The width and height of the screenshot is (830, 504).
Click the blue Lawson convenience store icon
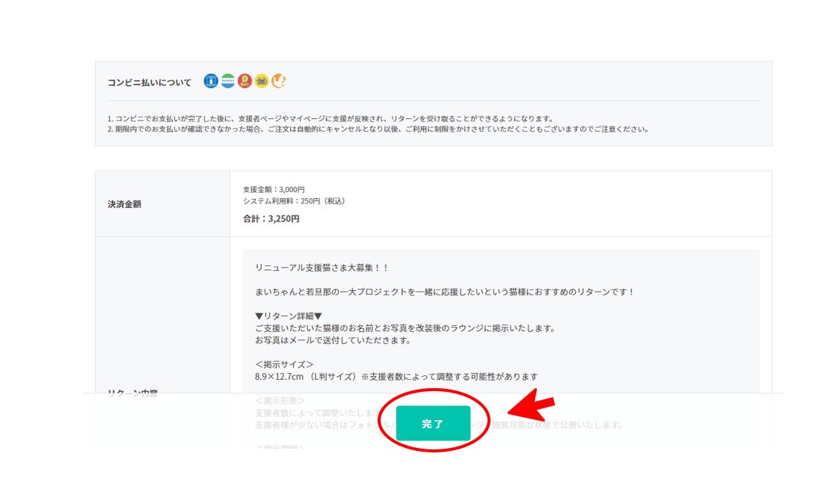point(211,82)
